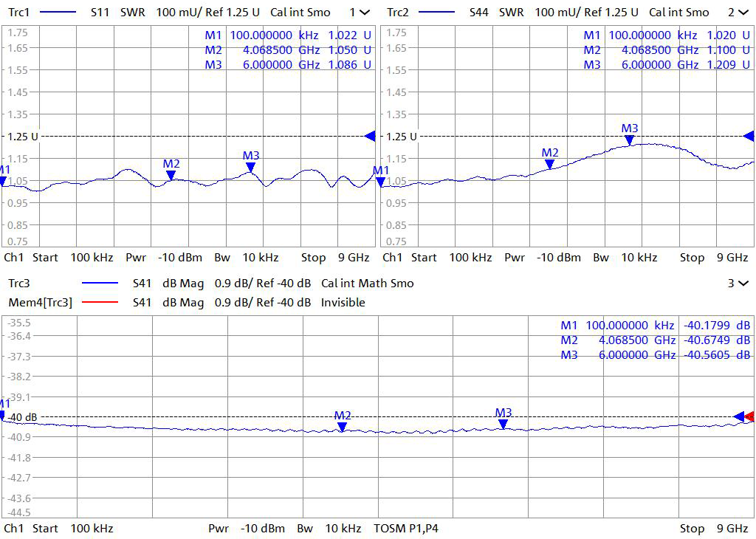Click blue reference triangle in S11 diagram
The width and height of the screenshot is (756, 539).
[370, 136]
